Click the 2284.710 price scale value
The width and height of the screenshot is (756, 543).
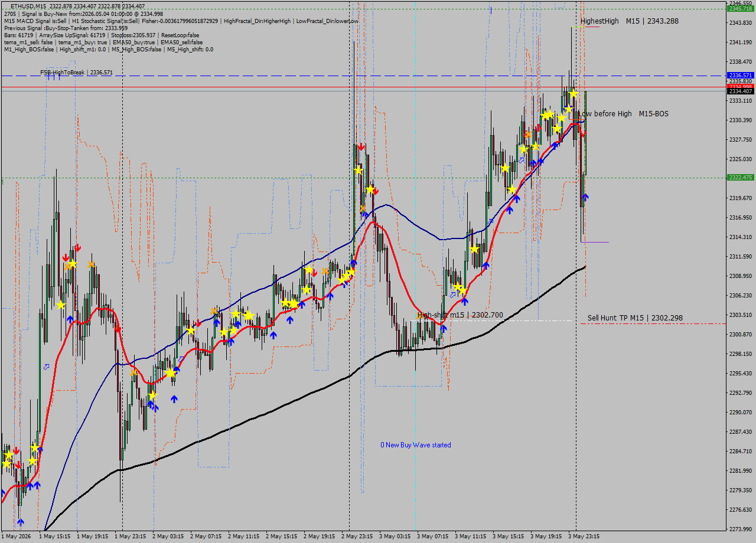point(741,452)
